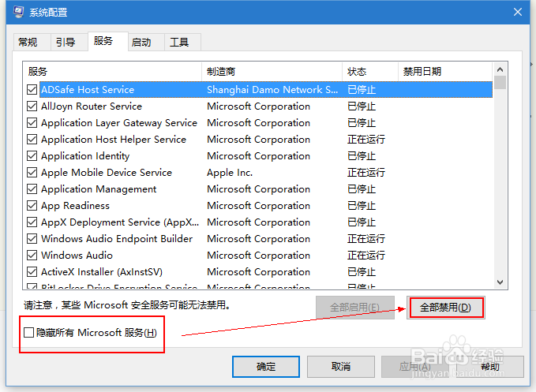The image size is (536, 392).
Task: Select the AllJoyn Router Service row name
Action: pyautogui.click(x=92, y=106)
